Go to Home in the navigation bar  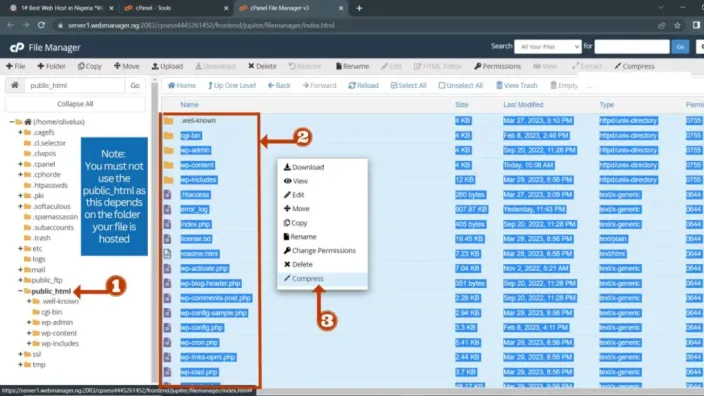coord(182,85)
